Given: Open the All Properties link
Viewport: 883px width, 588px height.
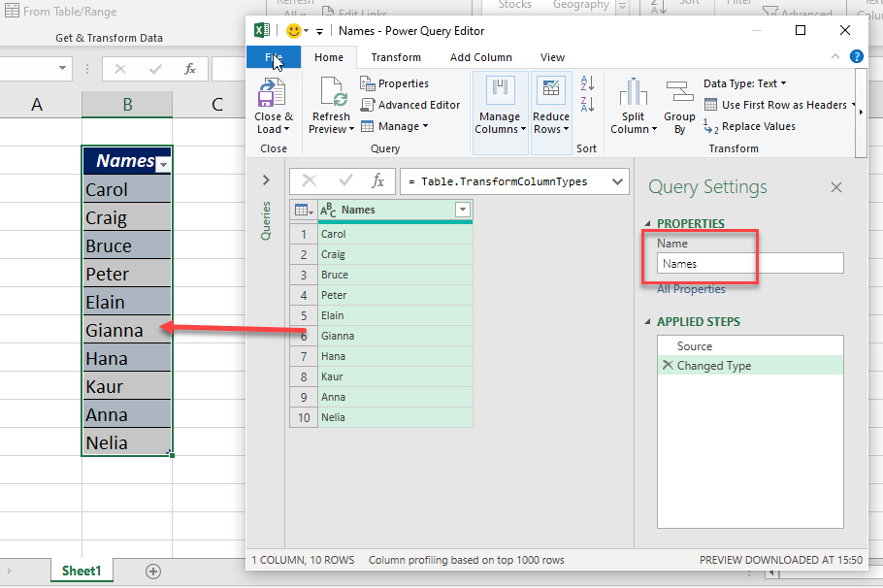Looking at the screenshot, I should pos(691,289).
